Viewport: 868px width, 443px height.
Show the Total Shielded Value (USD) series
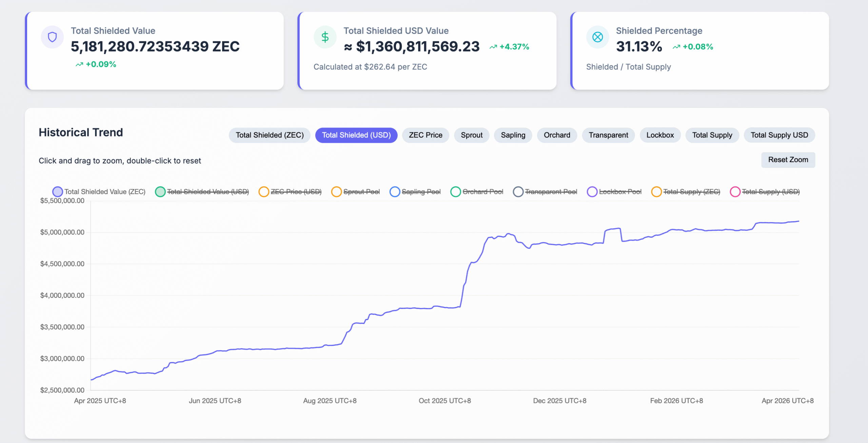(x=161, y=192)
